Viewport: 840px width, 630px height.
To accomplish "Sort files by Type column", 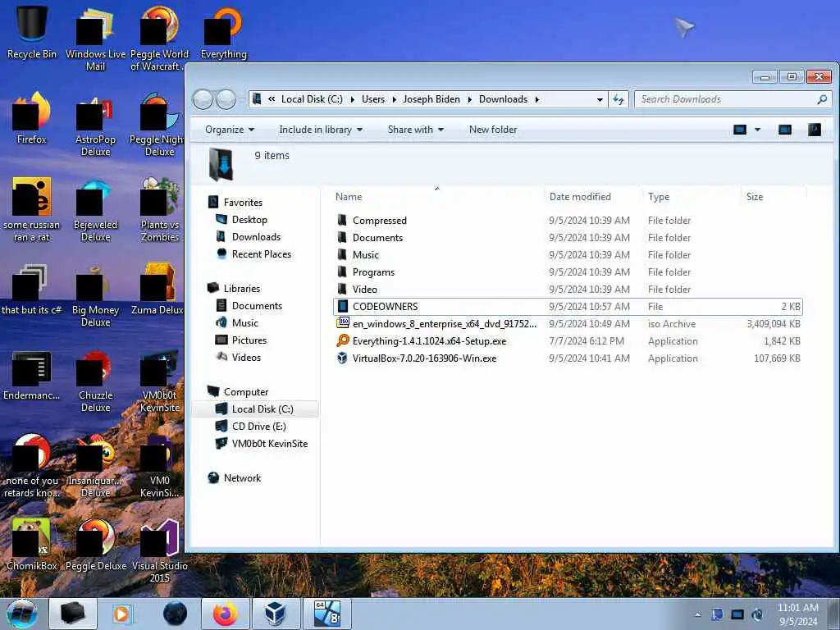I will point(659,197).
